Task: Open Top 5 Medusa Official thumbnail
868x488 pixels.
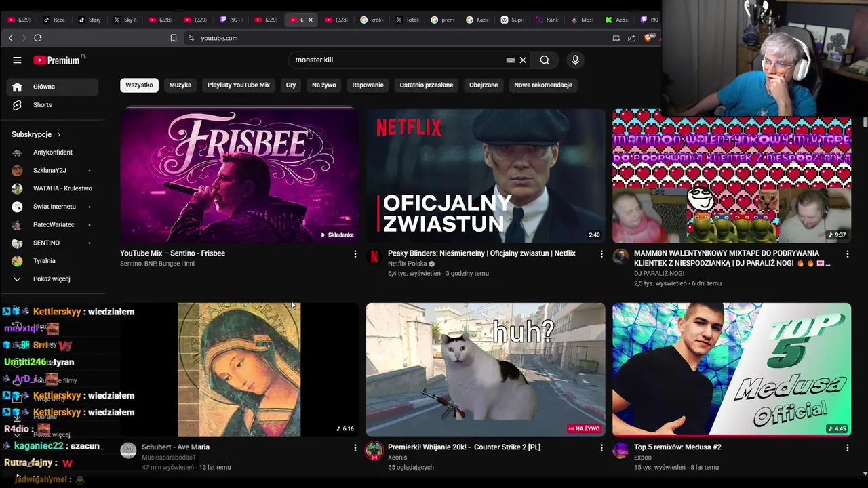Action: click(732, 370)
